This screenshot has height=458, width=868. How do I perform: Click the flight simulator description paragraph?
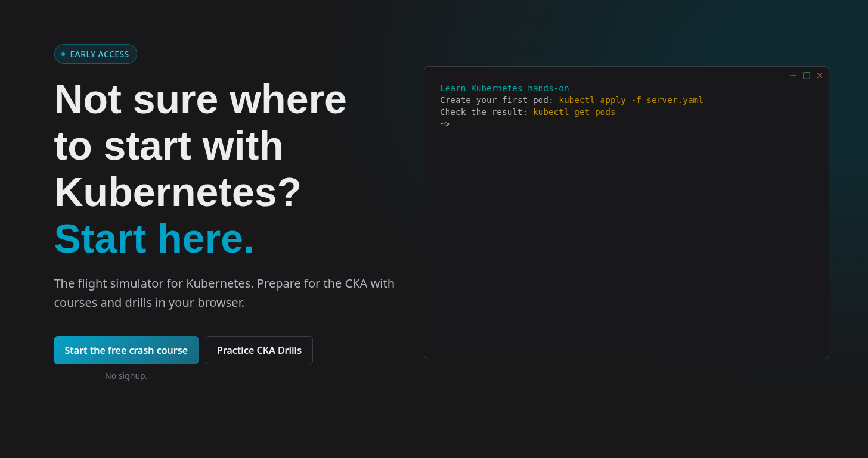[x=224, y=292]
